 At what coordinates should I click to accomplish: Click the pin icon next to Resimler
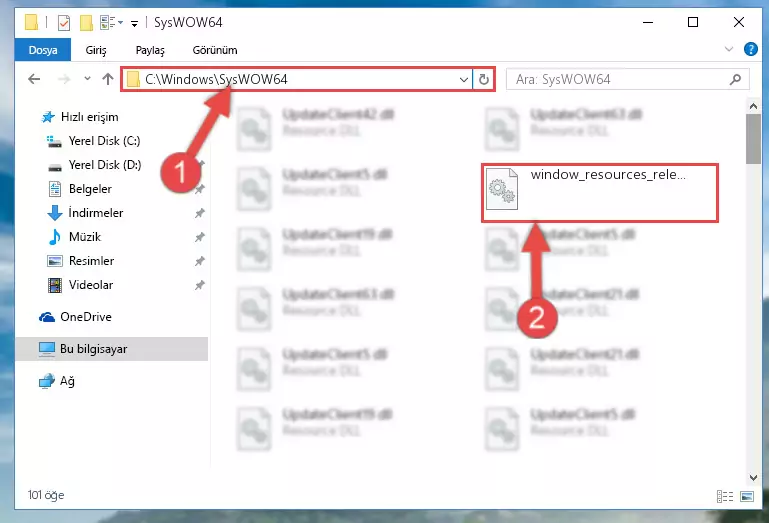(200, 261)
